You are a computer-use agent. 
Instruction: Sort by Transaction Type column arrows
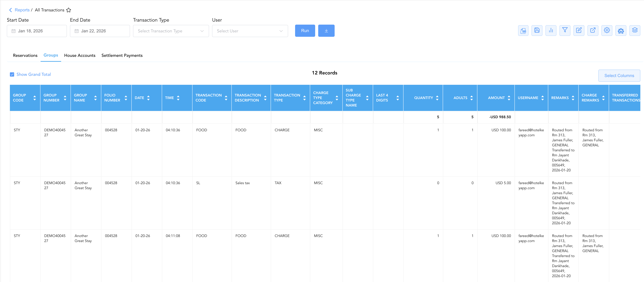pyautogui.click(x=305, y=98)
